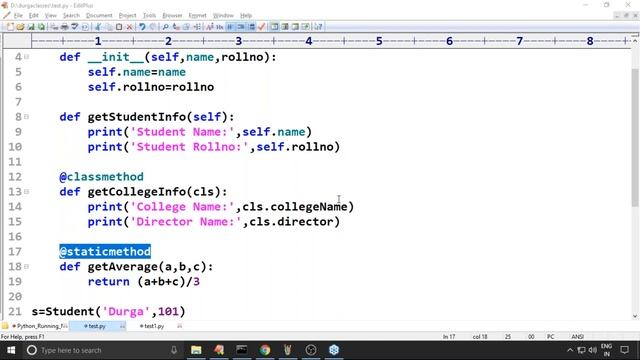The width and height of the screenshot is (640, 360).
Task: Click 'Durga' string on line 21
Action: click(126, 311)
